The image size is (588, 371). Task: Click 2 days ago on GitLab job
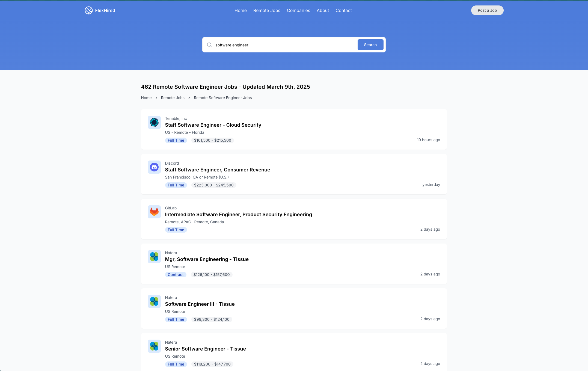[430, 229]
